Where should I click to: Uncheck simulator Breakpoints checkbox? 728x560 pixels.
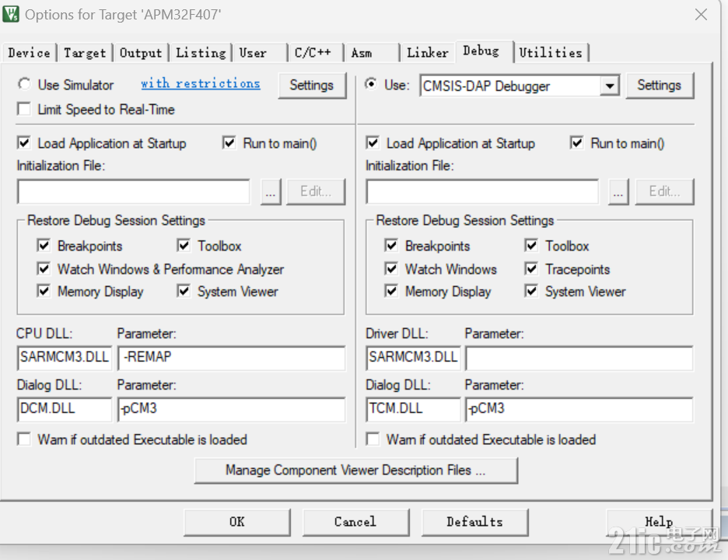click(x=44, y=245)
